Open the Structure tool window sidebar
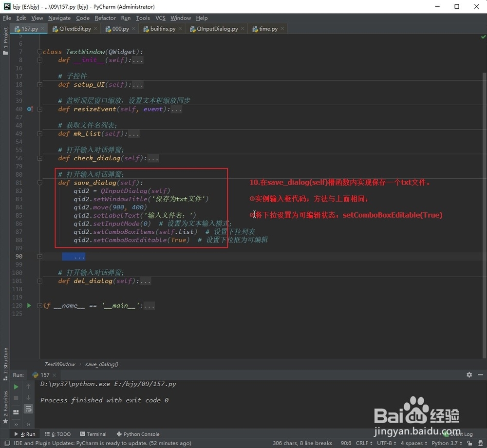The width and height of the screenshot is (487, 448). [5, 364]
